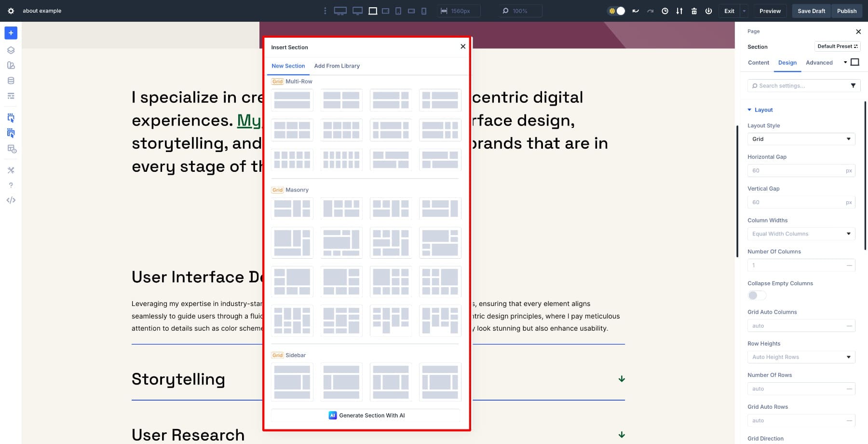Open the Advanced tab
The image size is (868, 444).
point(819,63)
